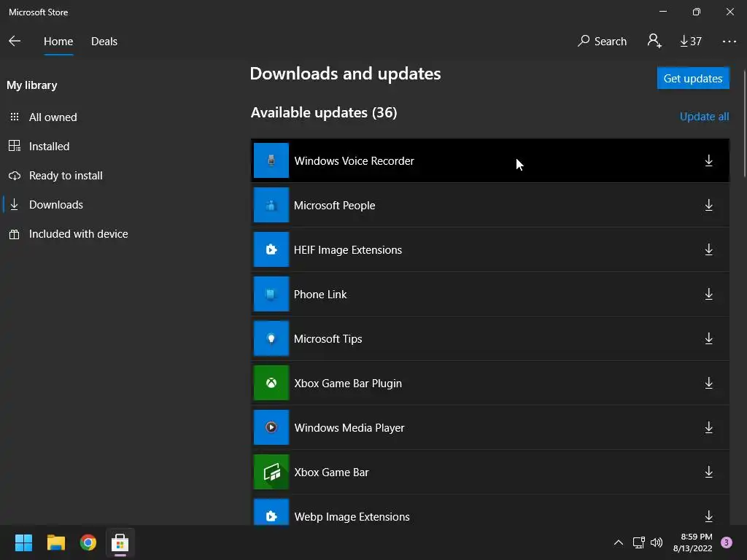Open the Search box in the header
Image resolution: width=747 pixels, height=560 pixels.
[x=602, y=42]
